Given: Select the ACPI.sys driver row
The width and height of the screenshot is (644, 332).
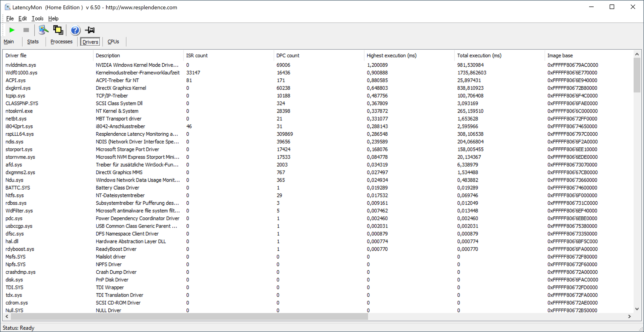Looking at the screenshot, I should 318,80.
